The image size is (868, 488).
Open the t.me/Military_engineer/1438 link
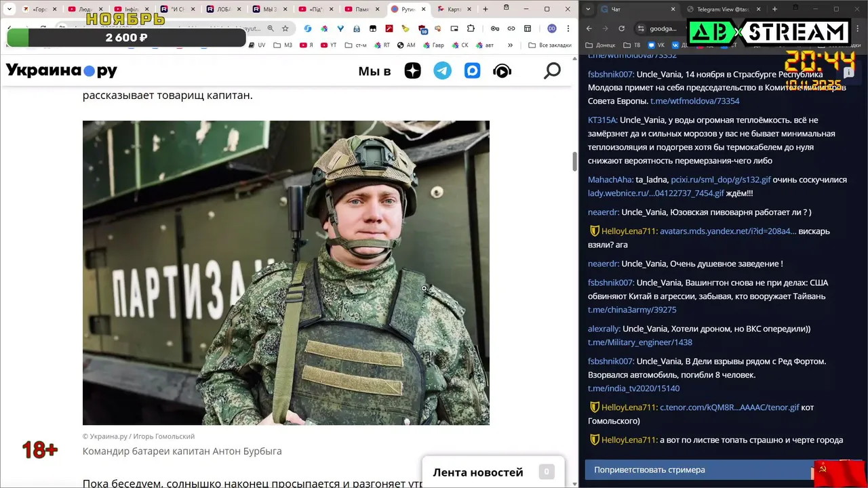640,342
